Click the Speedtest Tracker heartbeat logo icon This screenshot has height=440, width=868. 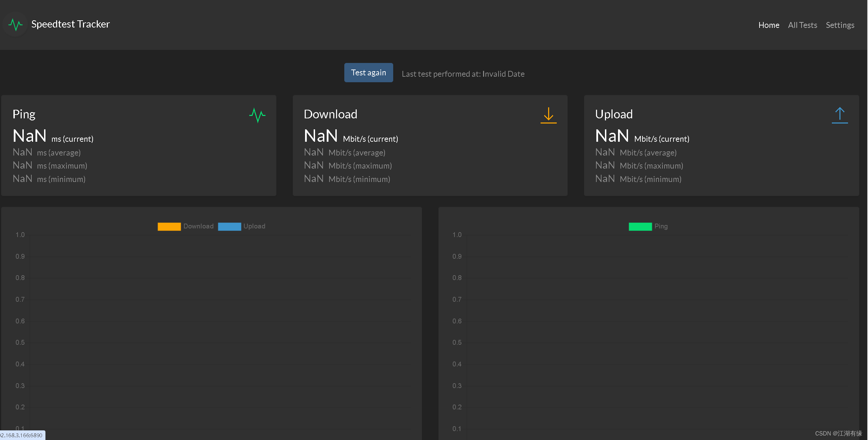[15, 24]
